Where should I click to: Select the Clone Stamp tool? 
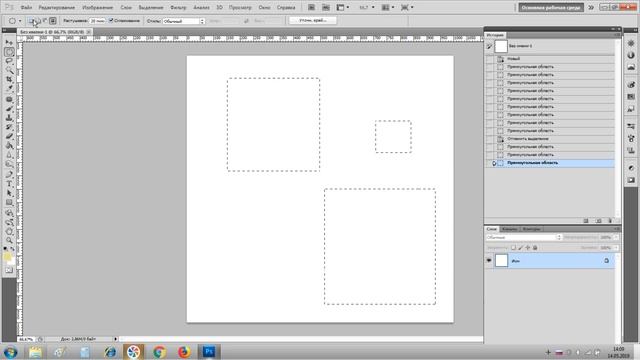coord(9,118)
